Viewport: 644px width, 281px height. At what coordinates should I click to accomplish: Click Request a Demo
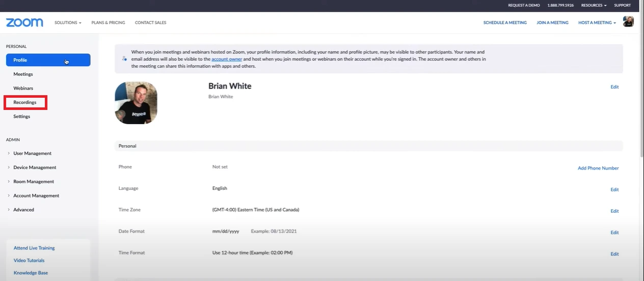tap(524, 5)
